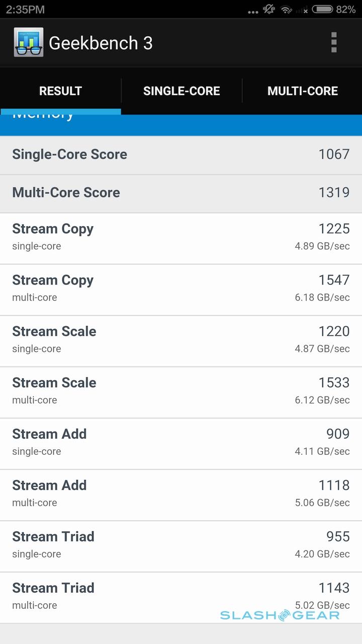Select Stream Copy single-core result
This screenshot has height=644, width=362.
pyautogui.click(x=181, y=237)
